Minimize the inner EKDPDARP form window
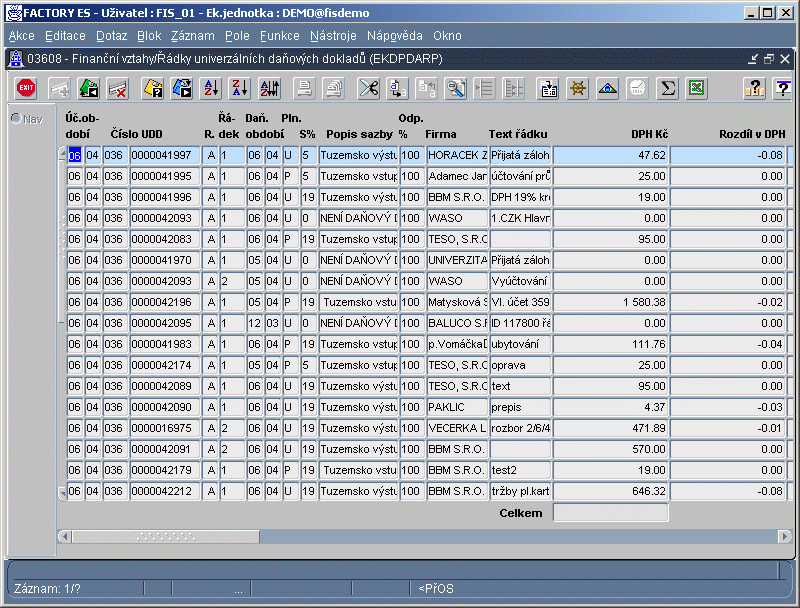This screenshot has width=800, height=608. (753, 59)
